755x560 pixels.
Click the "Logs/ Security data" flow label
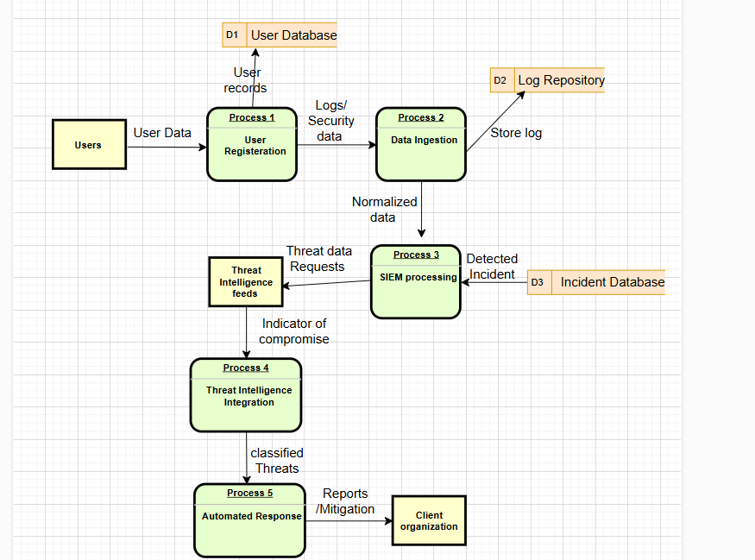click(330, 121)
